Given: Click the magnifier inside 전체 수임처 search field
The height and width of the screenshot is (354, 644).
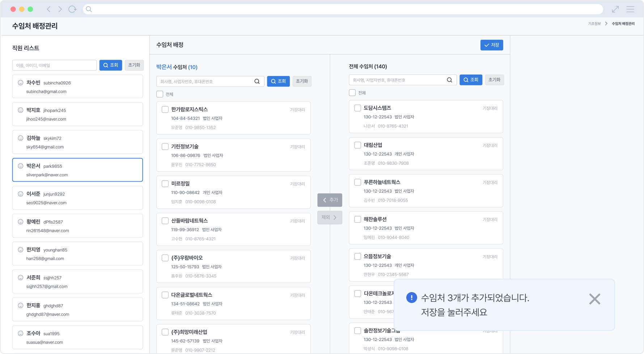Looking at the screenshot, I should (449, 80).
